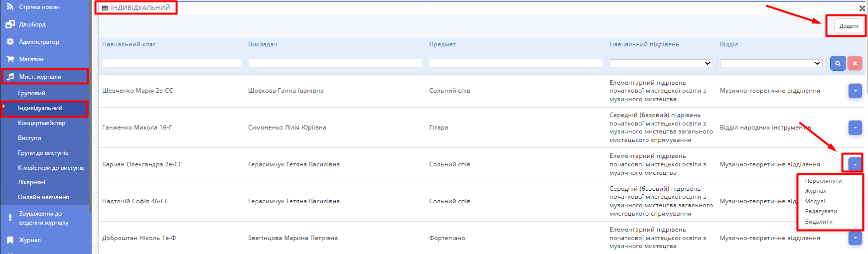
Task: Open the Відділ filter dropdown
Action: [771, 63]
